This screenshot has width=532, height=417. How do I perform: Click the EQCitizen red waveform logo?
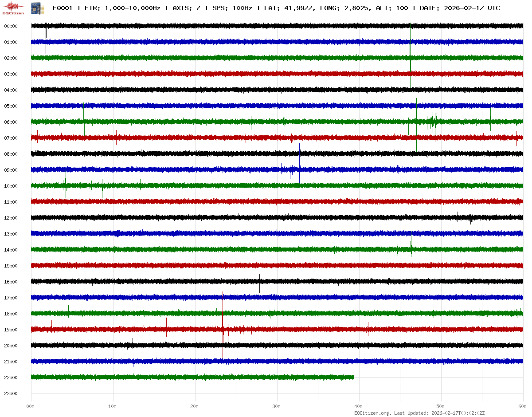tap(13, 8)
